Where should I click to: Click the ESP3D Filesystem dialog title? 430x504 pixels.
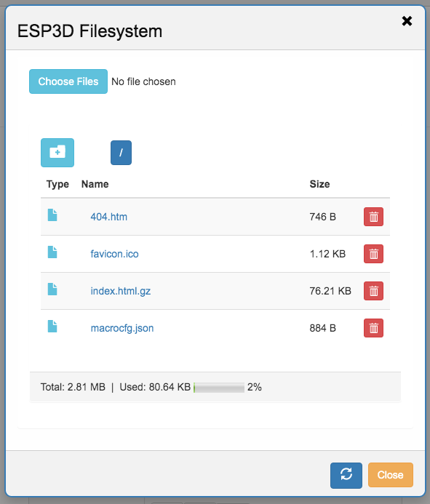[89, 31]
